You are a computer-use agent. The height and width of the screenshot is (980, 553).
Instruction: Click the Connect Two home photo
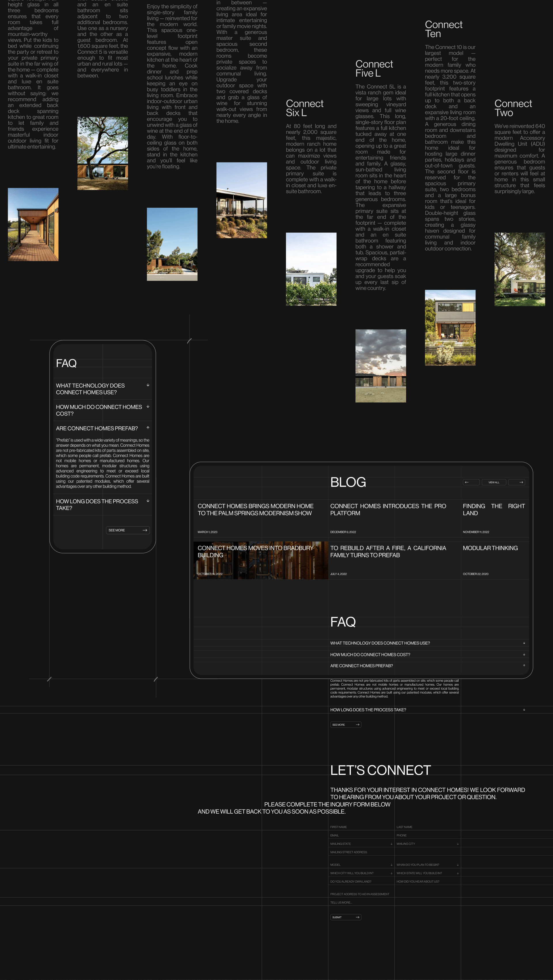click(x=519, y=269)
